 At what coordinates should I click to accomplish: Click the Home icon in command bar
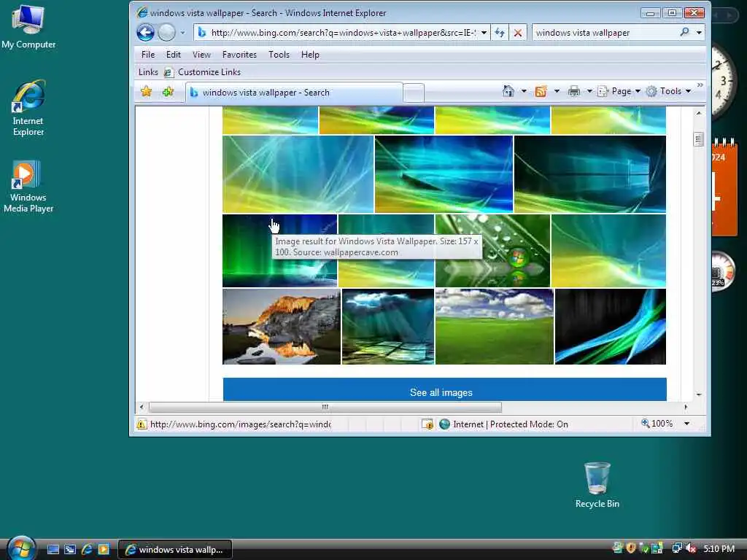508,91
